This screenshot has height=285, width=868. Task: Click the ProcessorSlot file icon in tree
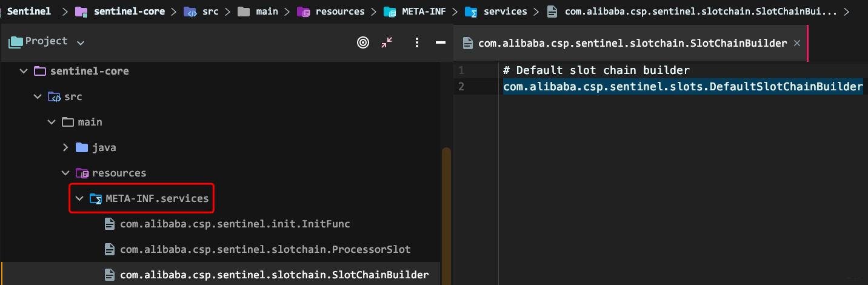click(110, 249)
